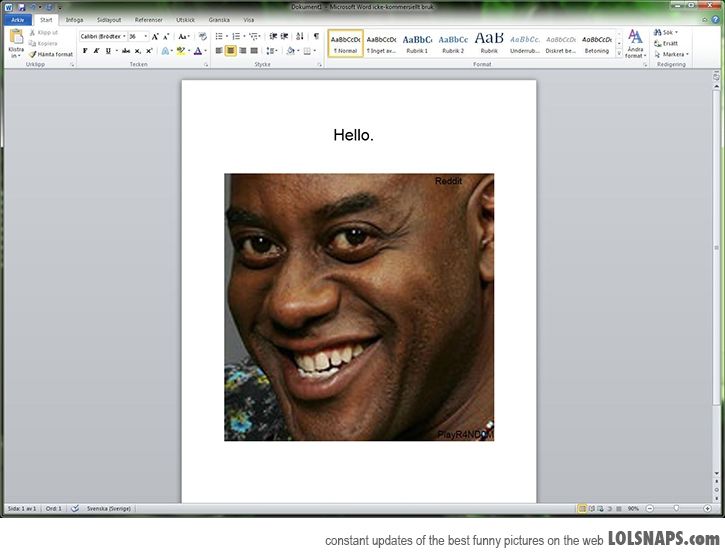Toggle italic formatting

(x=97, y=50)
